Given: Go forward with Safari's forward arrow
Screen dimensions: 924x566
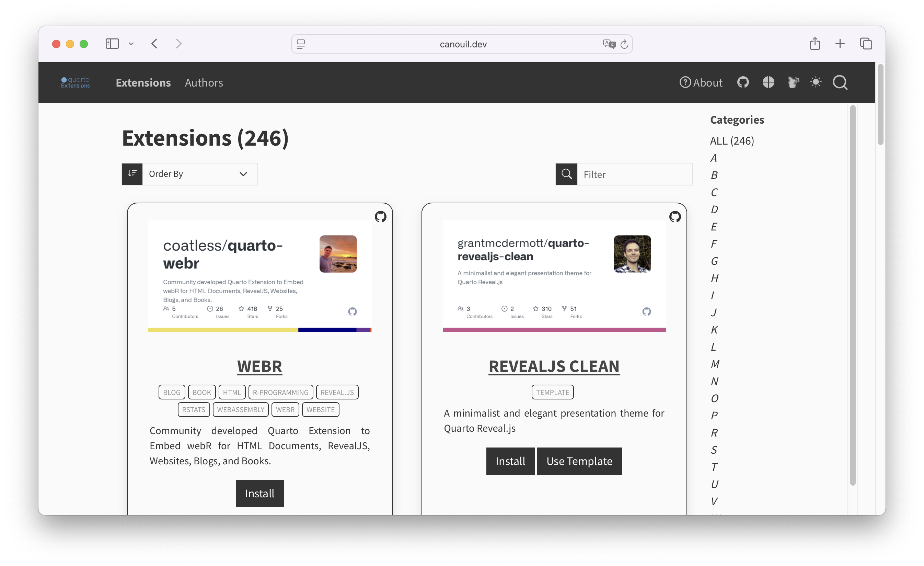Looking at the screenshot, I should (178, 44).
